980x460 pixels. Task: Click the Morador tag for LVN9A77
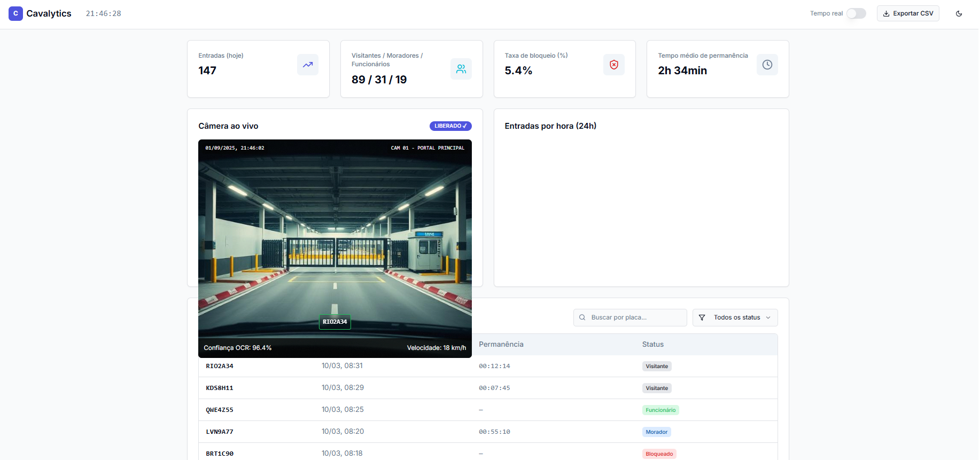coord(656,432)
